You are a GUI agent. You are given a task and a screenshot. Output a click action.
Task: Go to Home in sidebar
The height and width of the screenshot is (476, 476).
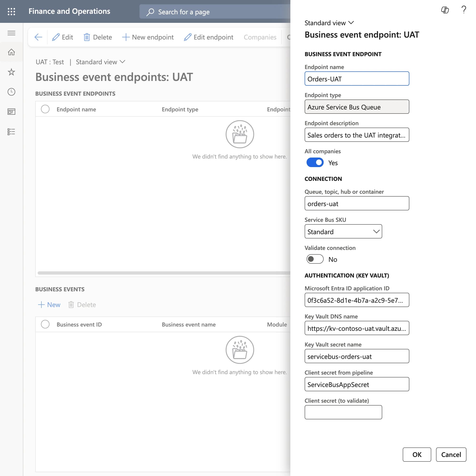[x=11, y=52]
